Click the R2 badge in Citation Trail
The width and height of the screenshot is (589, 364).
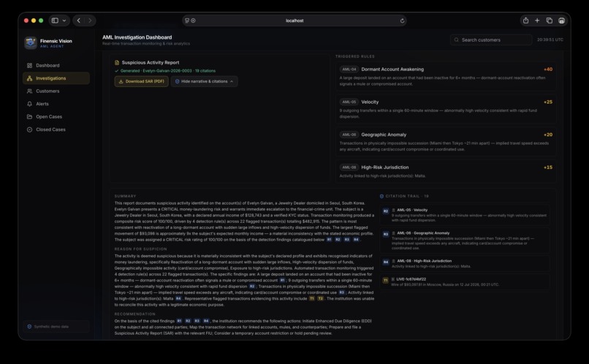[x=386, y=211]
